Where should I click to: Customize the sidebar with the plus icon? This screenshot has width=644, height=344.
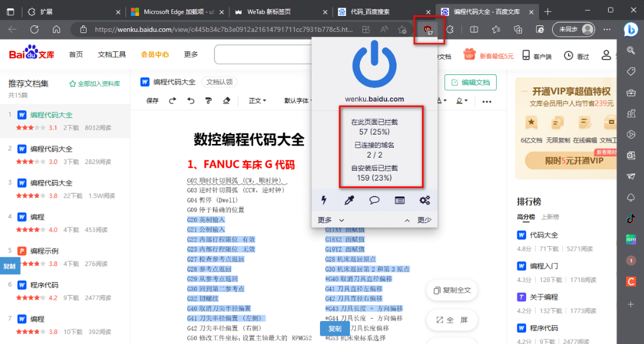[x=631, y=304]
